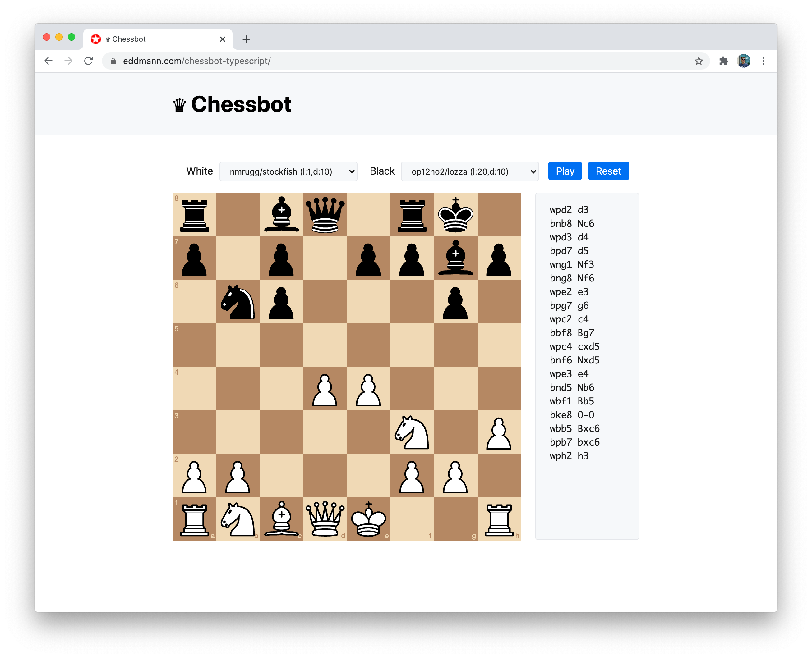Click the black queen on d8

(x=325, y=215)
